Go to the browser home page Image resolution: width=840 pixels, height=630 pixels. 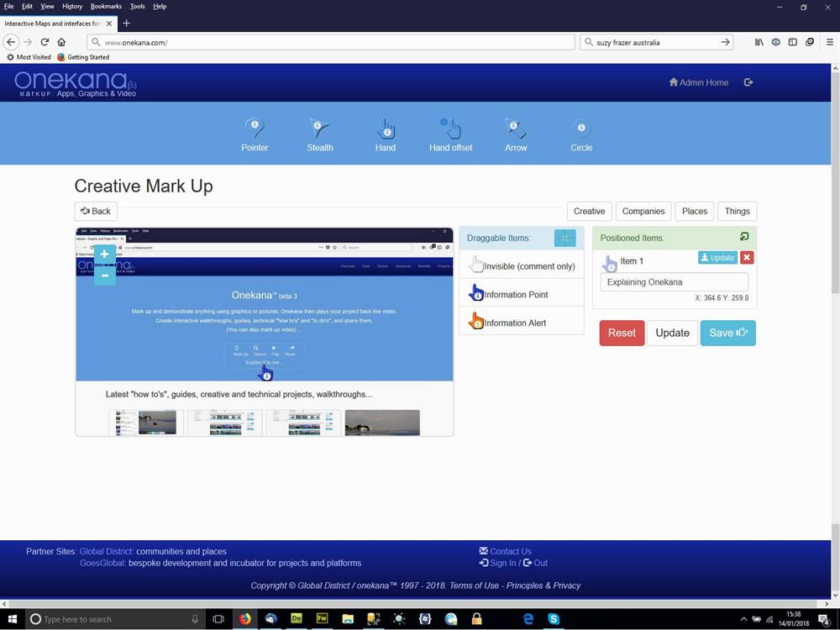(x=61, y=42)
